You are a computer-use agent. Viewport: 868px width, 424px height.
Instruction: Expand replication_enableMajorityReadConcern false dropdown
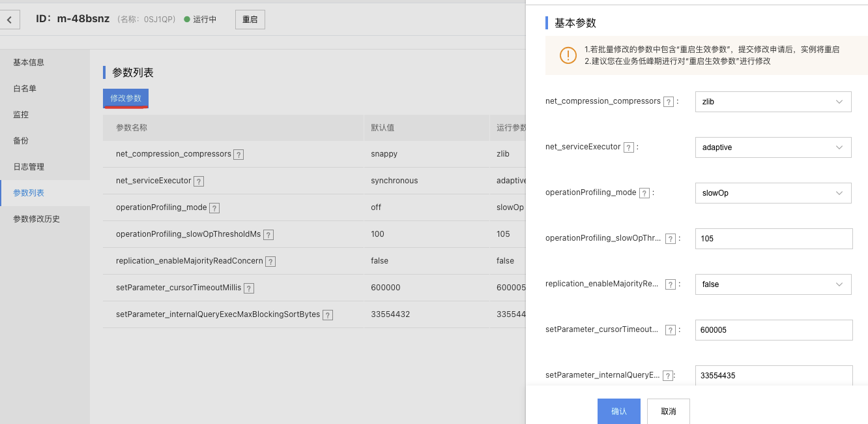(773, 284)
